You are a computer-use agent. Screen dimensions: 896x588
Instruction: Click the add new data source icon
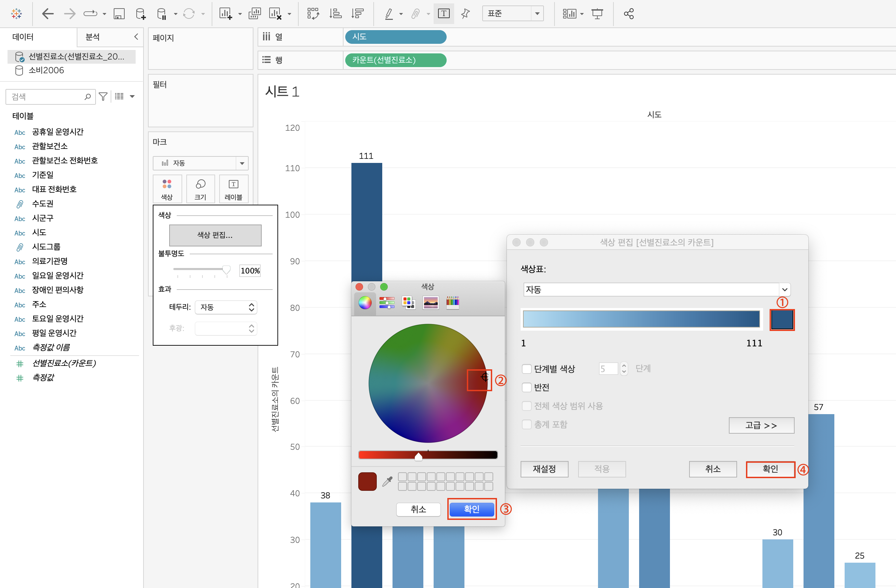pyautogui.click(x=140, y=14)
